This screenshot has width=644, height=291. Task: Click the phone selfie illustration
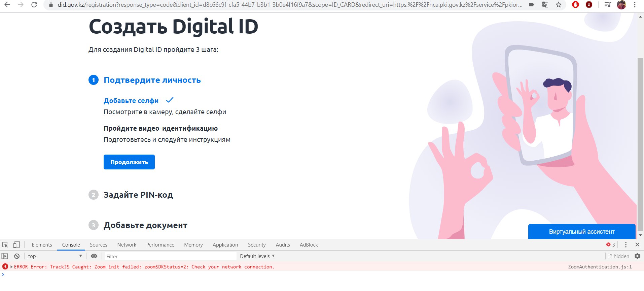point(541,105)
